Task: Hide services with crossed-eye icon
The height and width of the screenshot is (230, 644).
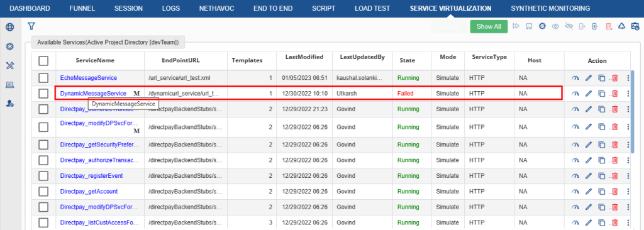Action: coord(569,26)
